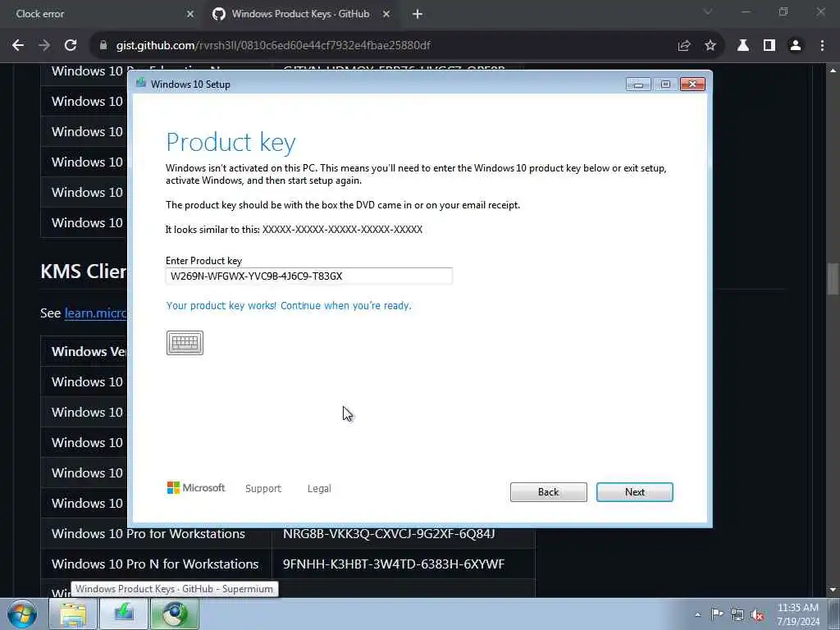Open the browser profile menu
The width and height of the screenshot is (840, 630).
[x=796, y=46]
